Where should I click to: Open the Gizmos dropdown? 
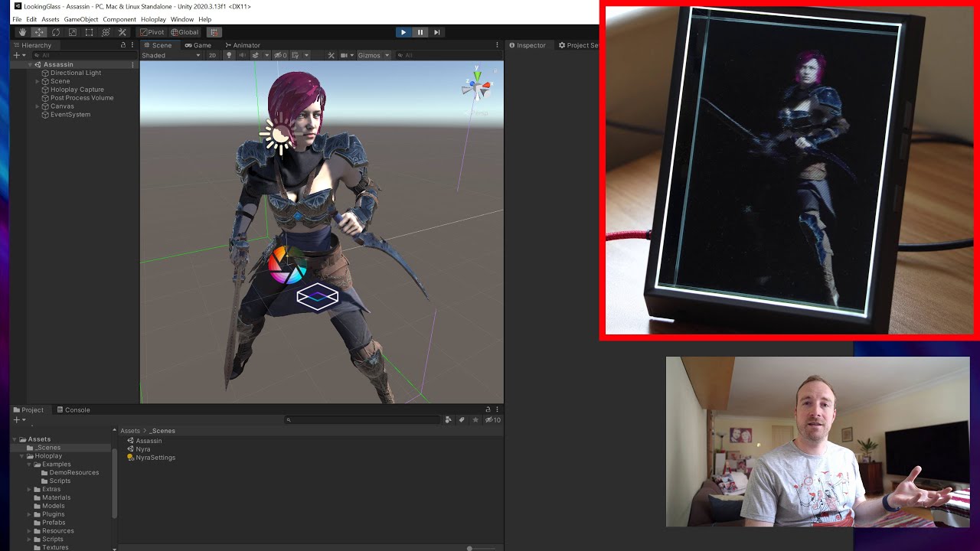[x=374, y=55]
